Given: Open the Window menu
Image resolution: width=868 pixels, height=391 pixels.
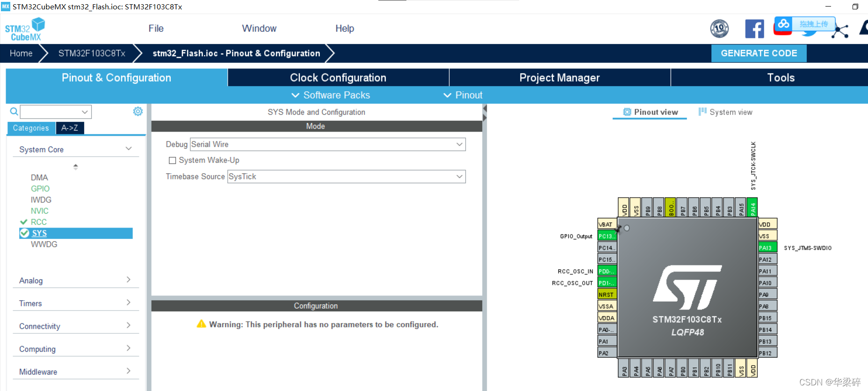Looking at the screenshot, I should 259,29.
